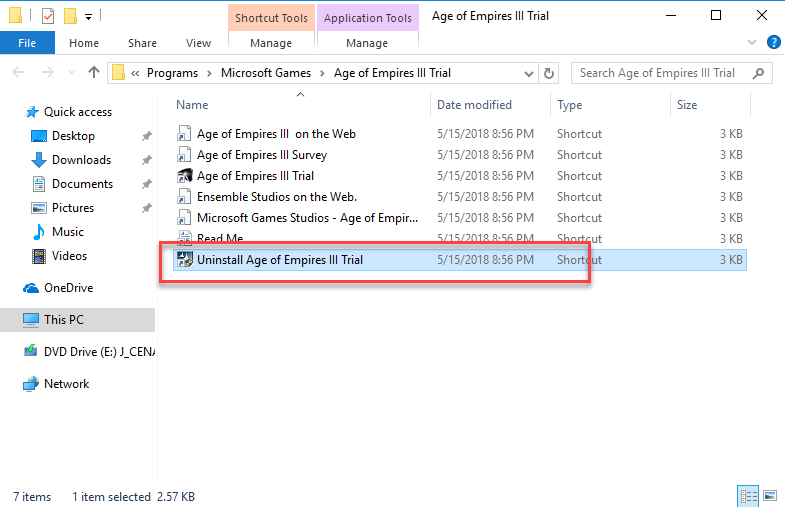The height and width of the screenshot is (507, 785).
Task: Open Desktop in Quick access
Action: pyautogui.click(x=73, y=136)
